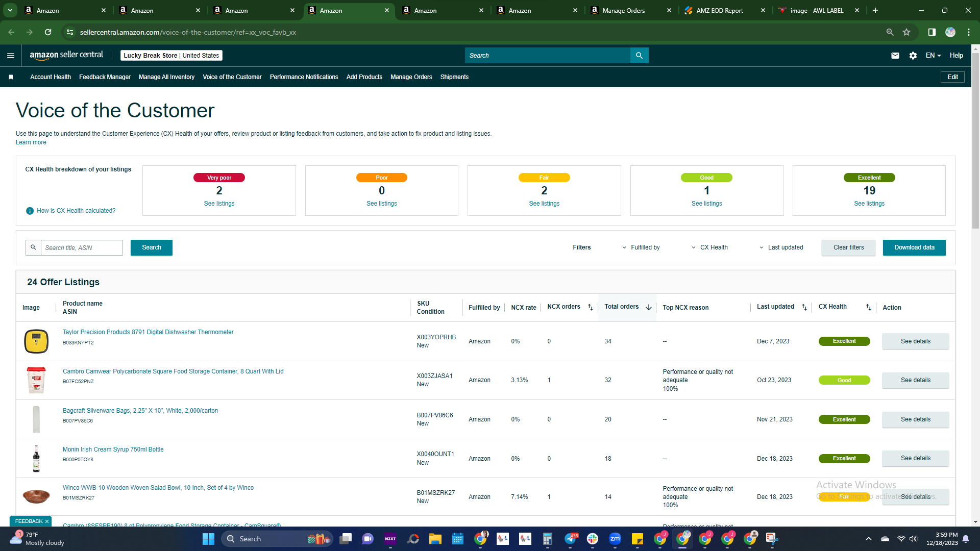This screenshot has width=980, height=551.
Task: Click the info icon beside CX Health calculated
Action: [x=30, y=211]
